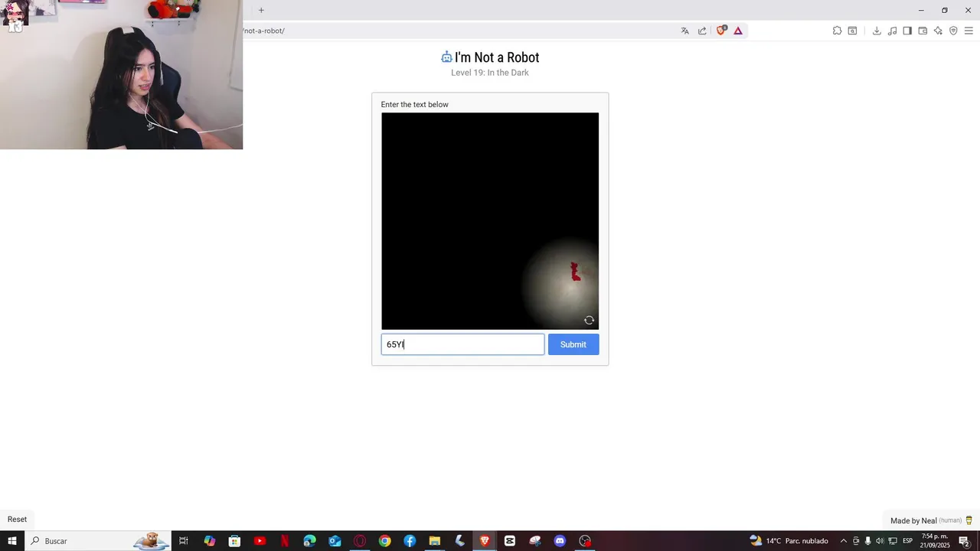This screenshot has height=551, width=980.
Task: Open File Explorer from the taskbar
Action: (434, 541)
